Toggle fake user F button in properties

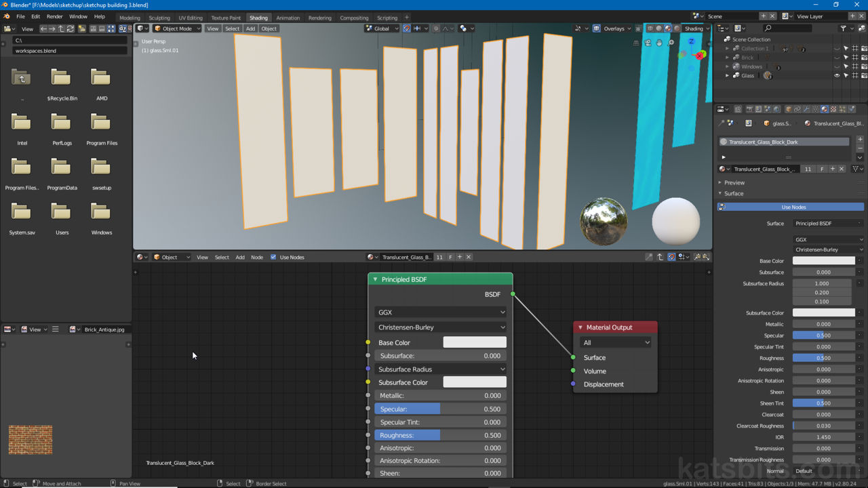pyautogui.click(x=822, y=169)
